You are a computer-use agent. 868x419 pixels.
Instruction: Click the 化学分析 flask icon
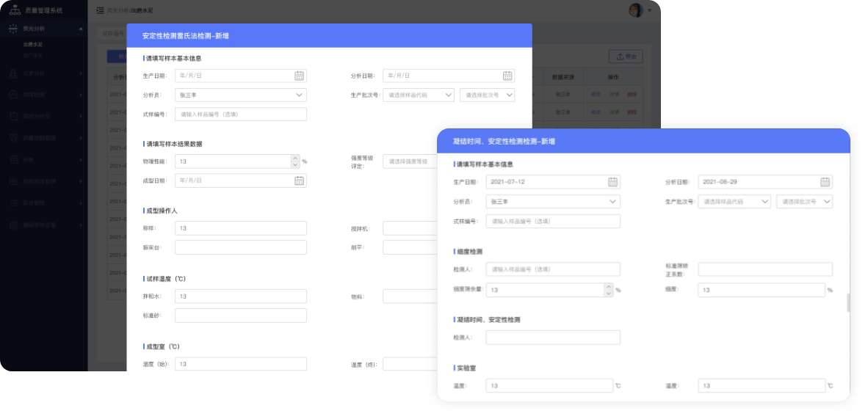click(x=13, y=73)
